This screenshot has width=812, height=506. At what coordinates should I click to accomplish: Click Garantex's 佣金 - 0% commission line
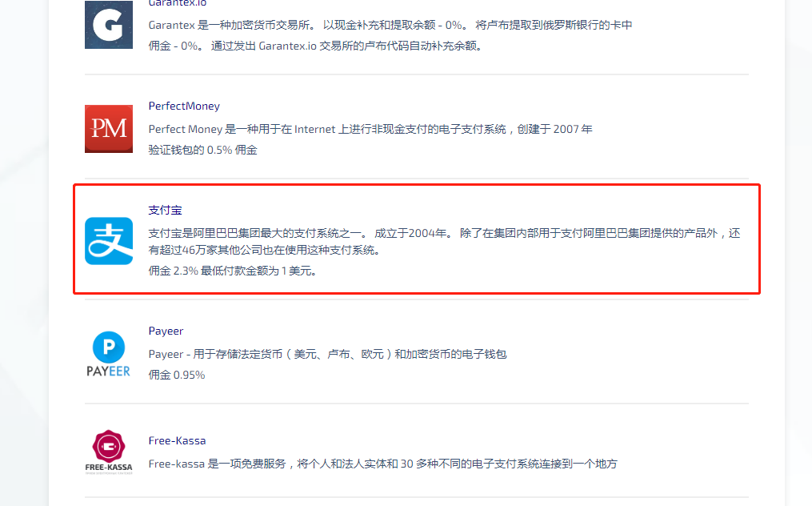click(x=314, y=46)
